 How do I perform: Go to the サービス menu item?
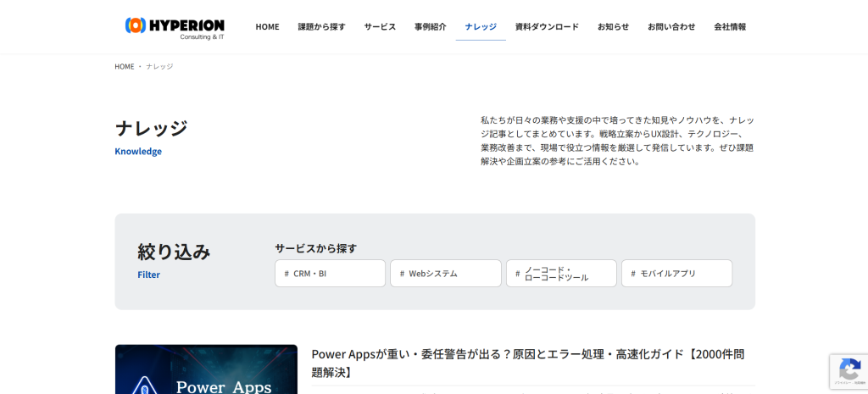pos(380,26)
